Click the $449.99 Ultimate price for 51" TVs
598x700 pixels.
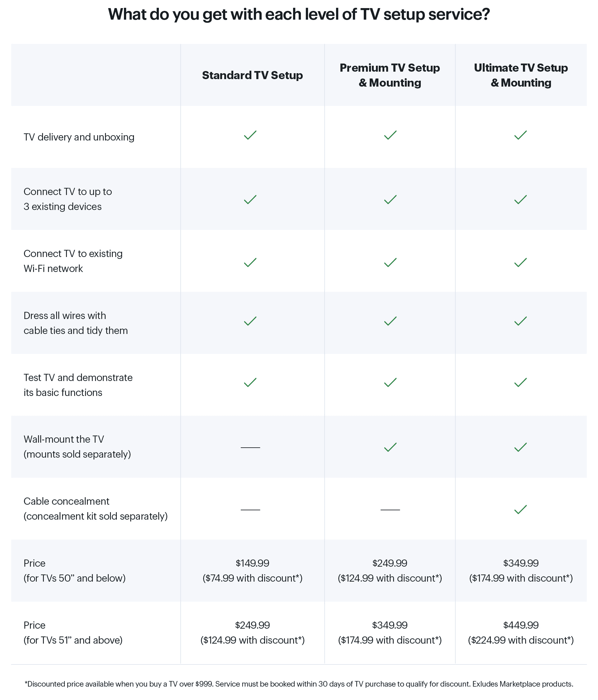click(x=521, y=625)
